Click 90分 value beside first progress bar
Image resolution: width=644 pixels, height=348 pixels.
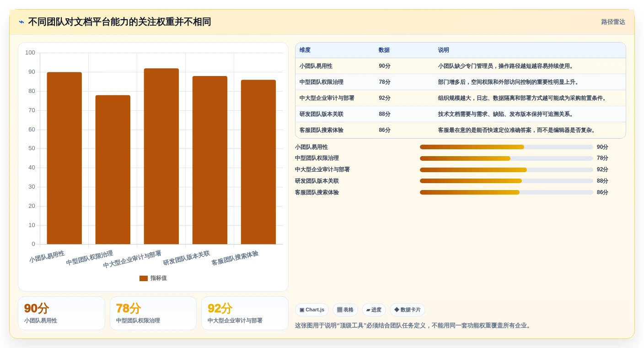point(603,147)
